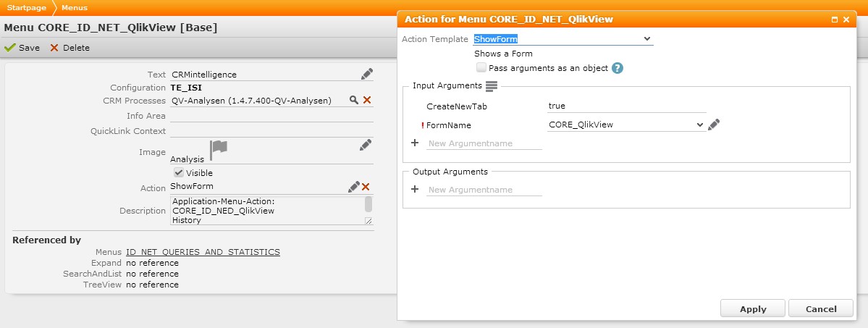This screenshot has height=328, width=868.
Task: Edit the Image field pencil icon
Action: point(366,145)
